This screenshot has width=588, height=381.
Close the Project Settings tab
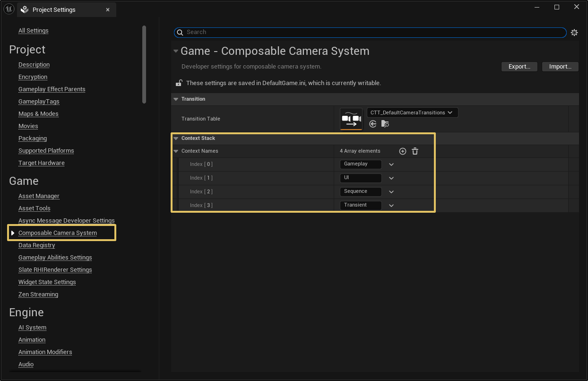point(108,9)
